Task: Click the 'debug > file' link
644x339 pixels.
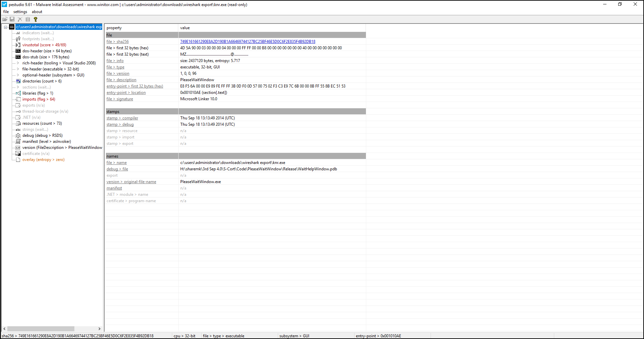Action: pyautogui.click(x=117, y=169)
